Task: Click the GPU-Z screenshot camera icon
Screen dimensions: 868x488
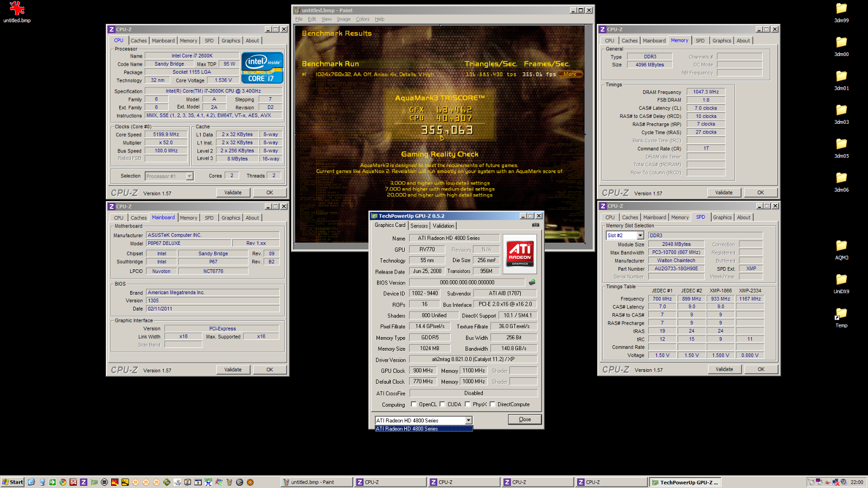Action: coord(535,225)
